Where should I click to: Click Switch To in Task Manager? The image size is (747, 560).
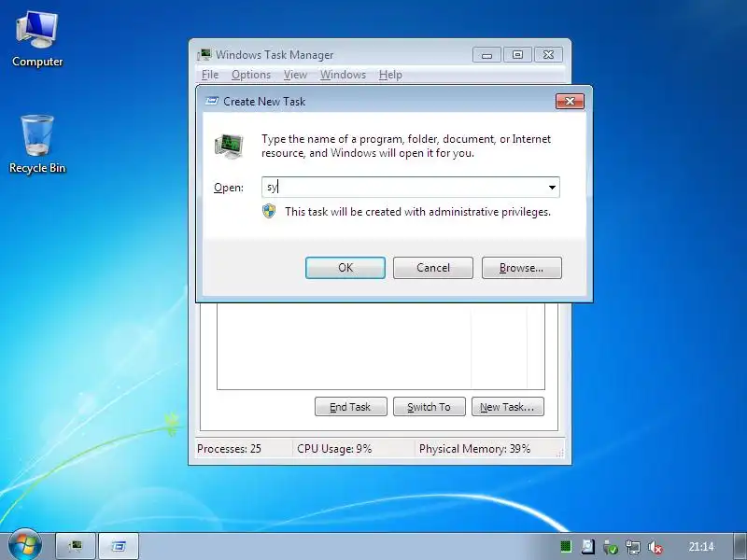pos(430,407)
